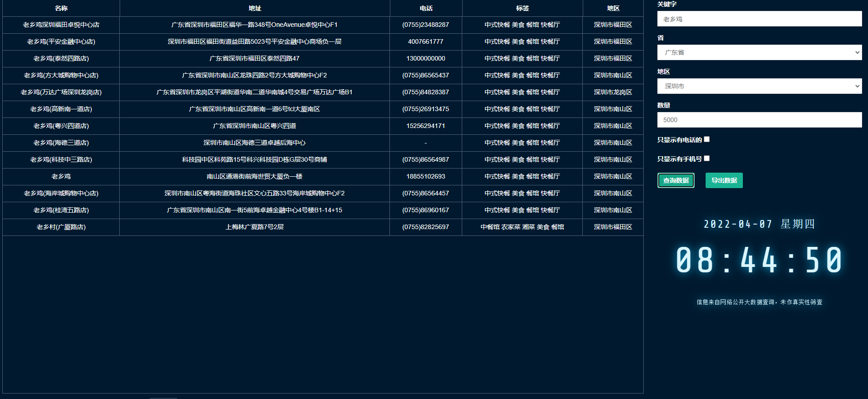Expand the 地区 dropdown showing 深圳市
Viewport: 868px width, 399px height.
click(759, 86)
